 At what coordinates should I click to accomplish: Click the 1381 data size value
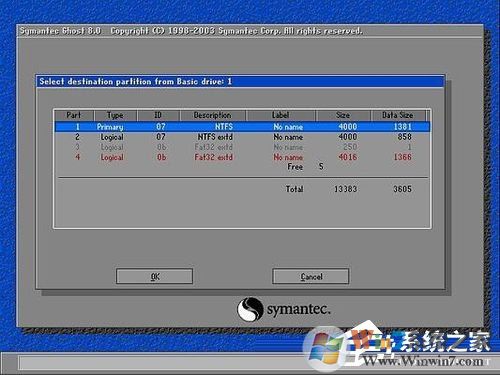click(x=402, y=127)
